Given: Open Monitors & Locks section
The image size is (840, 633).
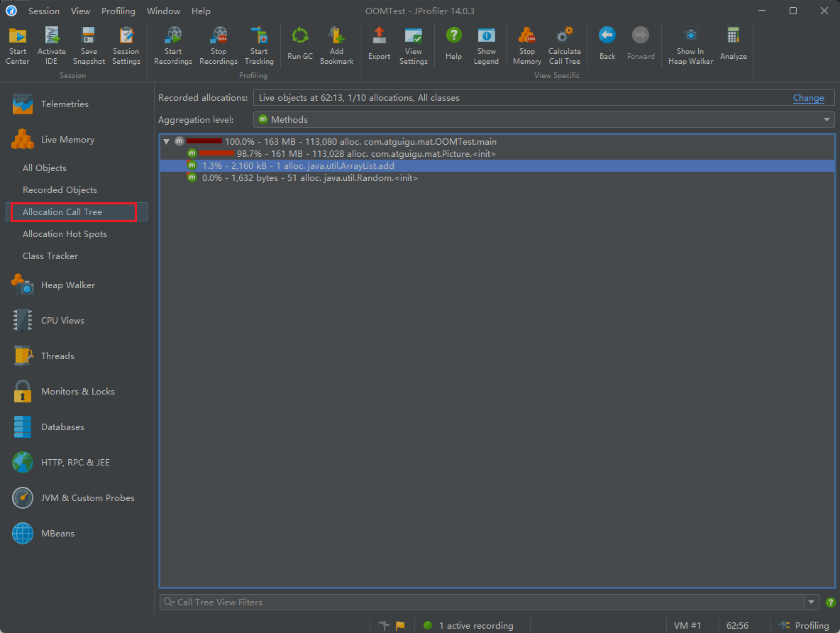Looking at the screenshot, I should (77, 391).
